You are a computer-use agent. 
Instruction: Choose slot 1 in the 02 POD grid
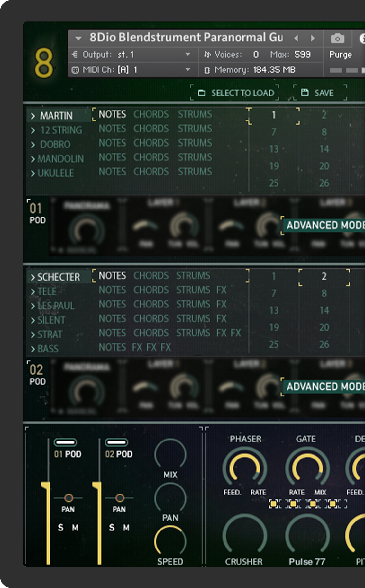point(274,276)
